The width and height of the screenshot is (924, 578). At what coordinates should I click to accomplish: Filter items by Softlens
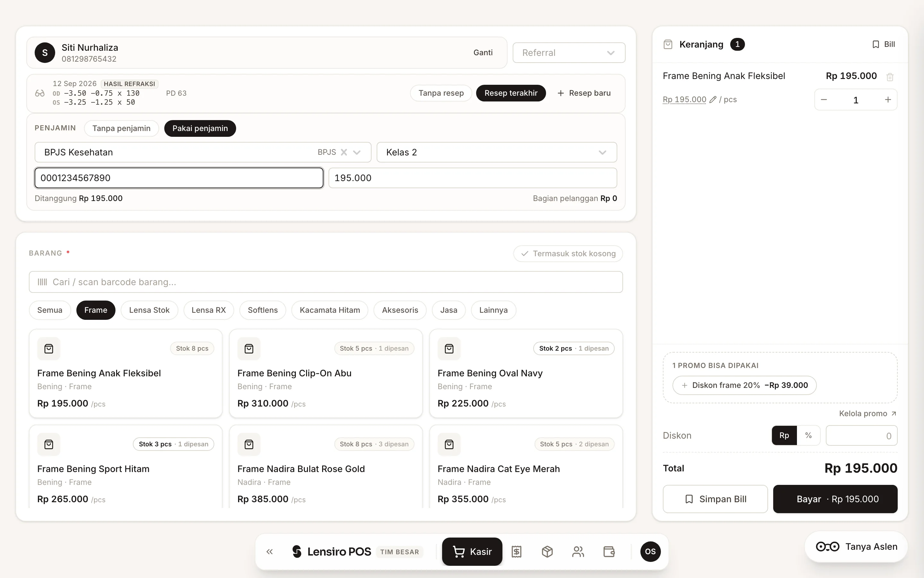click(263, 310)
